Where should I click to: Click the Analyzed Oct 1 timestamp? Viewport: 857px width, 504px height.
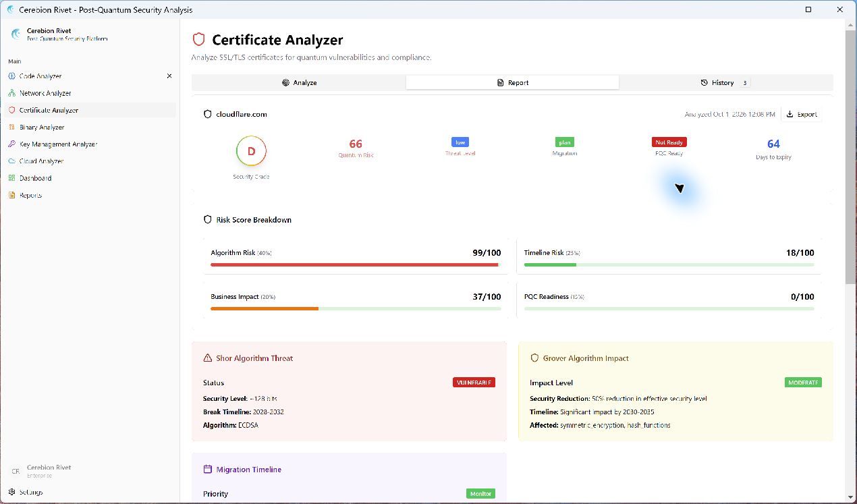point(729,114)
